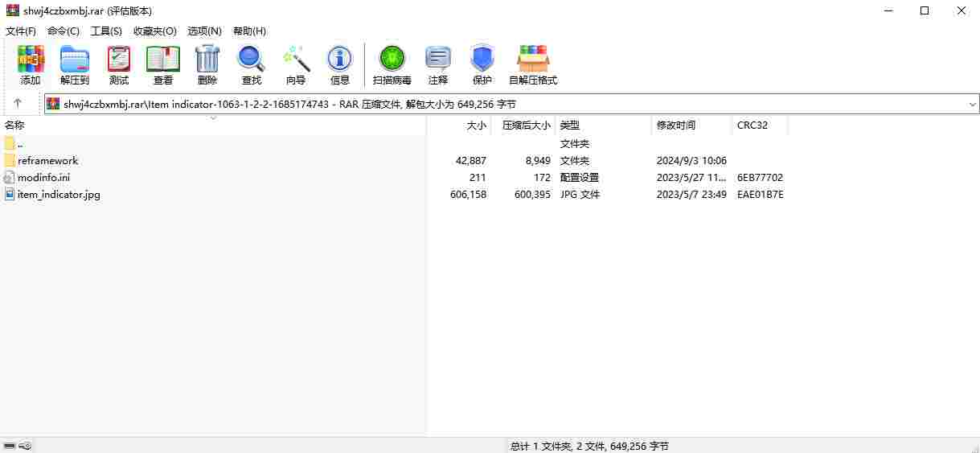Open the 文件(F) menu
980x453 pixels.
(x=21, y=31)
